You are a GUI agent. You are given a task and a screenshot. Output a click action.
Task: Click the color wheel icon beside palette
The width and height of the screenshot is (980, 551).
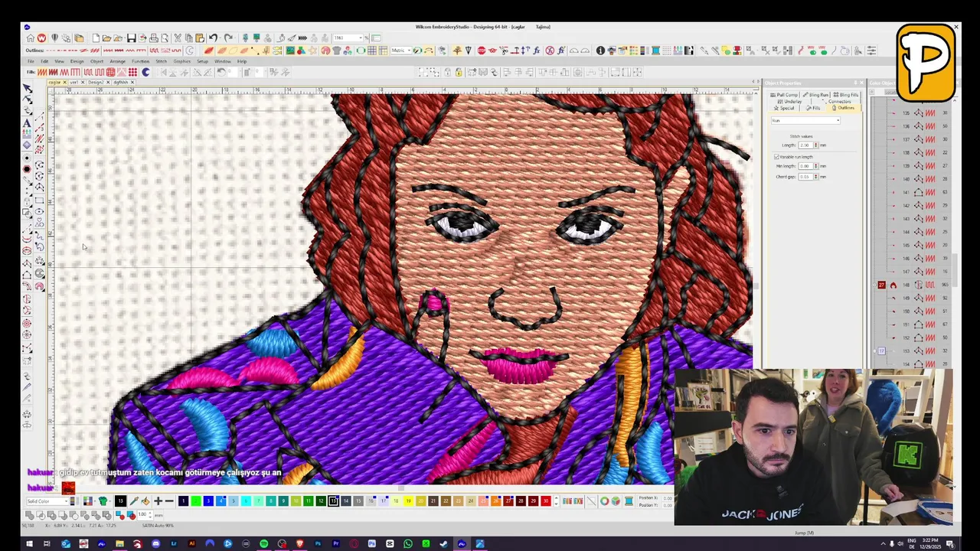click(x=604, y=501)
